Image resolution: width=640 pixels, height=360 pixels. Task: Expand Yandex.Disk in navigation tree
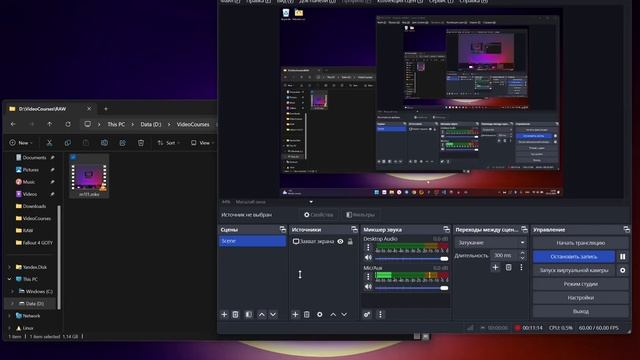[x=10, y=267]
